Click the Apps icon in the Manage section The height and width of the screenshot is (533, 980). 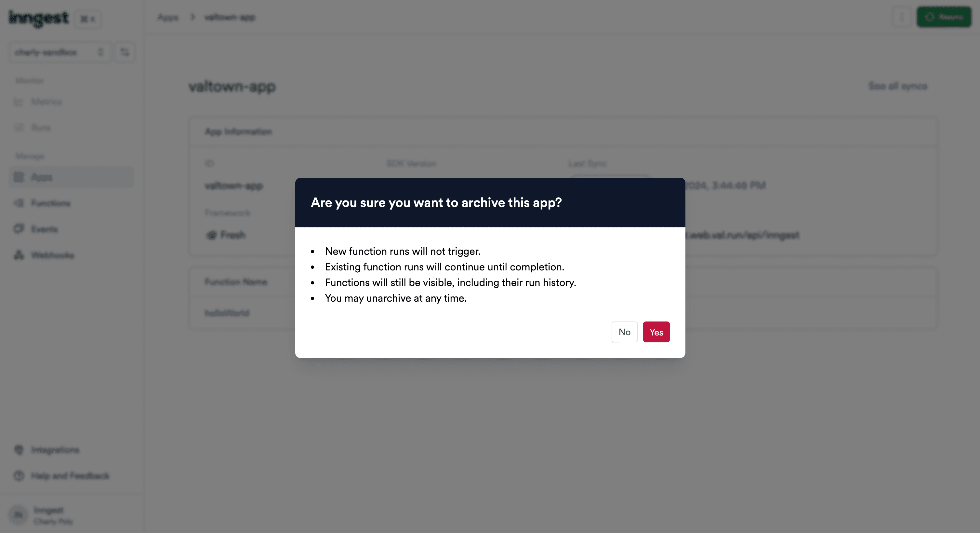pos(19,177)
